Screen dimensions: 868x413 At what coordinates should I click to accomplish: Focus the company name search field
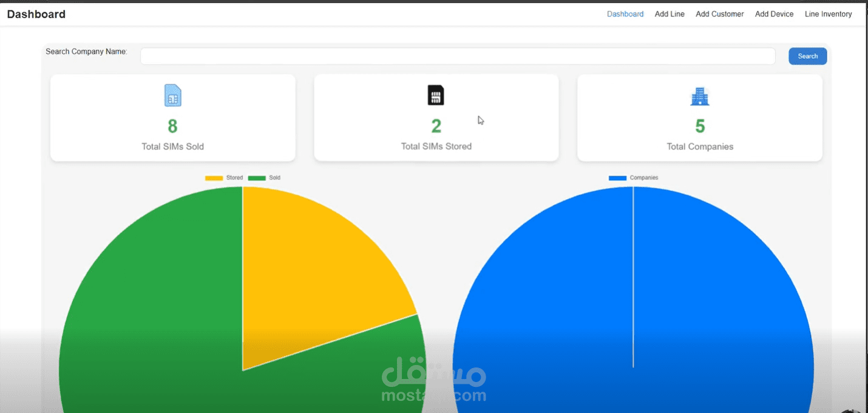tap(458, 56)
